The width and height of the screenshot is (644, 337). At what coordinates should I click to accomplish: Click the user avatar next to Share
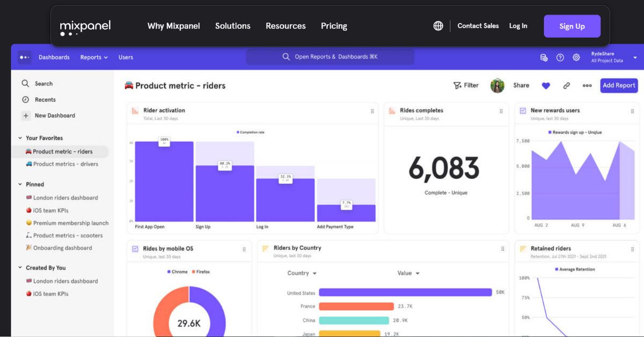click(x=497, y=86)
